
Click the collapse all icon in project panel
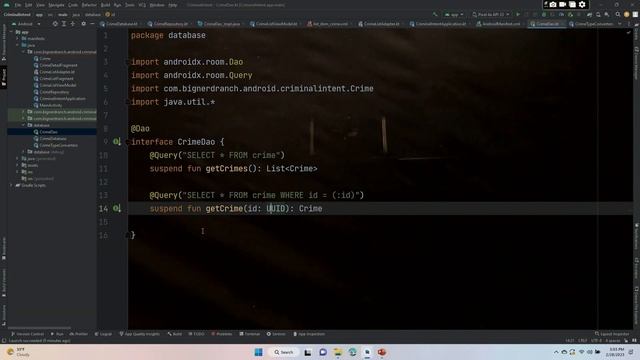73,24
